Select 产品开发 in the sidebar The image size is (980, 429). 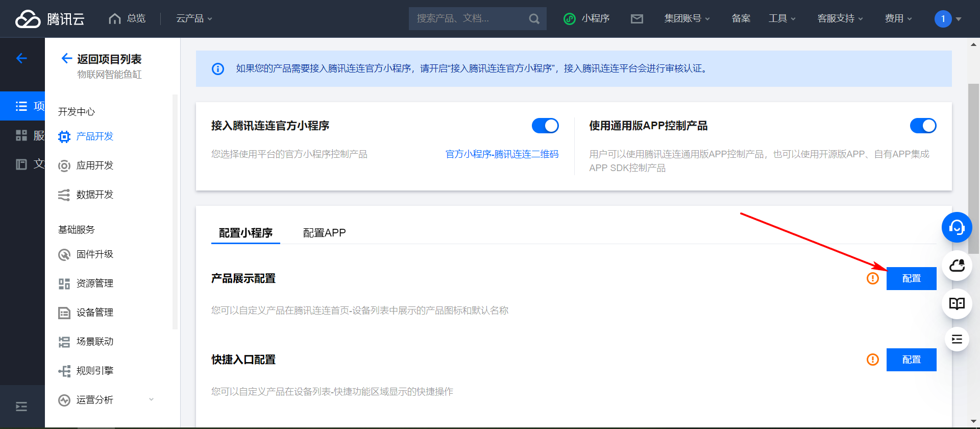[95, 136]
